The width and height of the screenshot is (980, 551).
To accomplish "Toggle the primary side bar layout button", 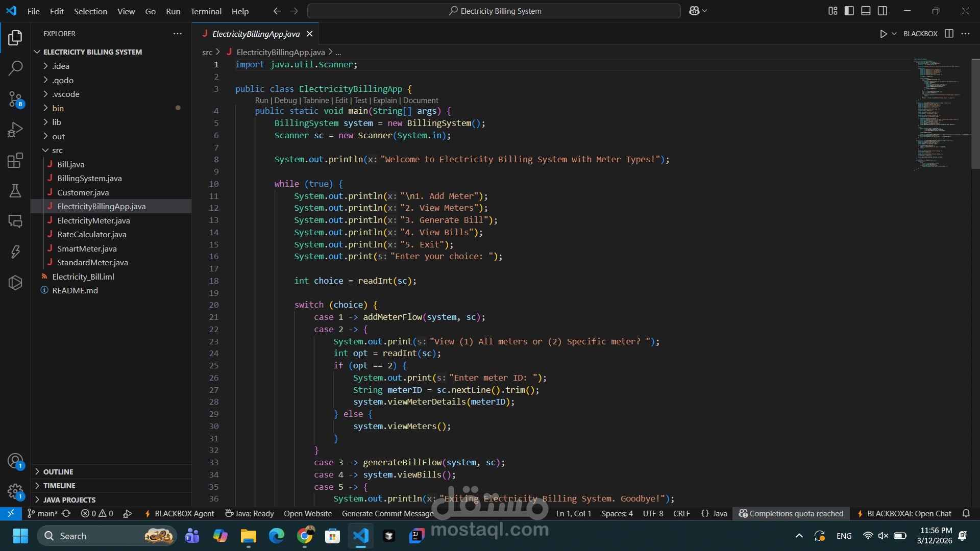I will (x=849, y=11).
